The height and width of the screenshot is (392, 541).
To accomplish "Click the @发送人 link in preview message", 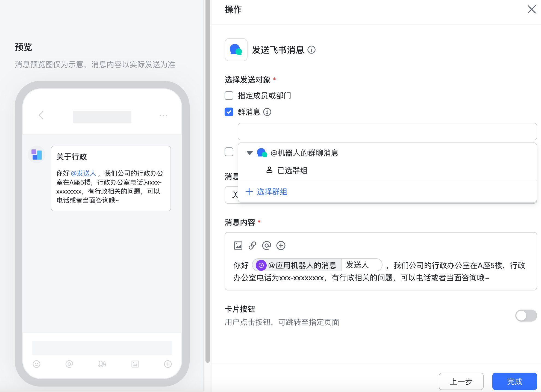I will pos(84,173).
